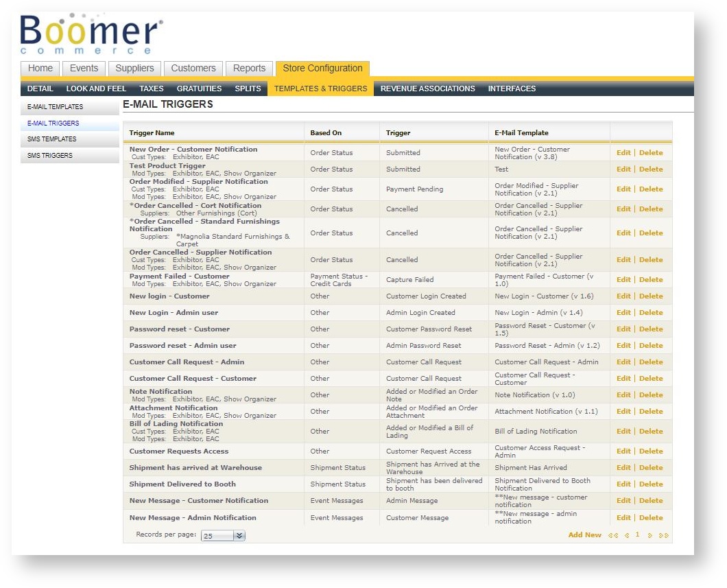This screenshot has width=727, height=588.
Task: Open the Records per page dropdown
Action: (x=239, y=536)
